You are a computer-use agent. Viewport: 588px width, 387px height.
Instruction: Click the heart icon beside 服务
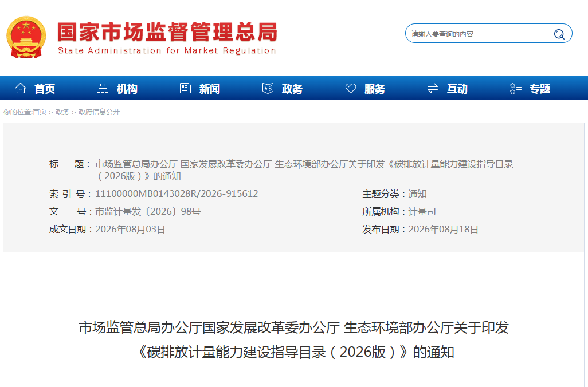[x=351, y=88]
